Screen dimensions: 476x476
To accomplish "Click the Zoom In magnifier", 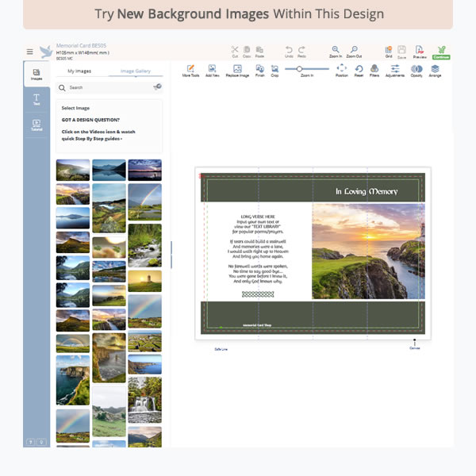I will [336, 50].
